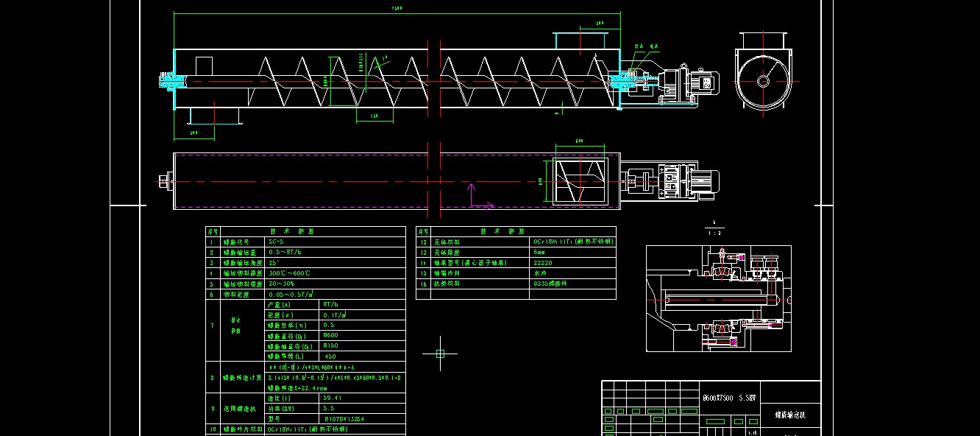Click the bearing assembly detail view
The width and height of the screenshot is (980, 436).
point(718,298)
